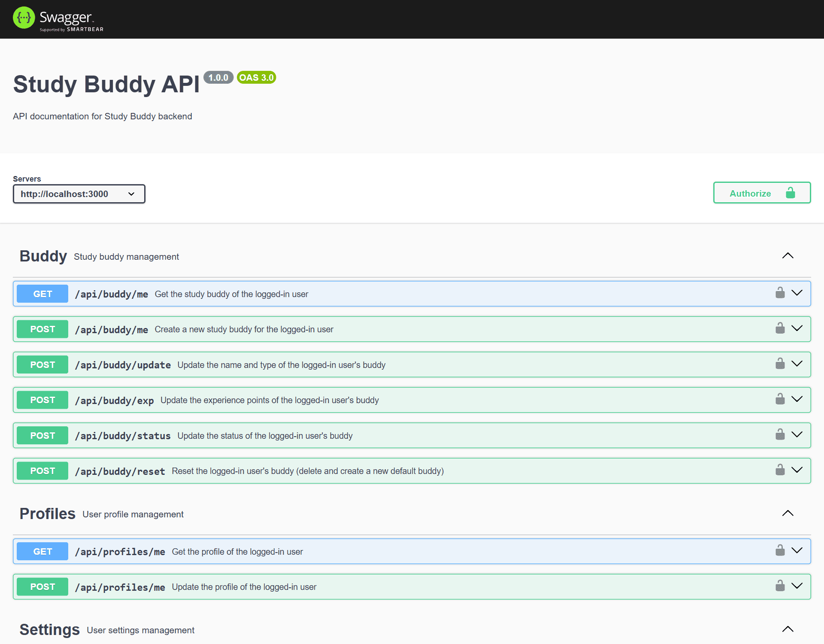The width and height of the screenshot is (824, 644).
Task: Collapse the Buddy section with its arrow
Action: [x=788, y=256]
